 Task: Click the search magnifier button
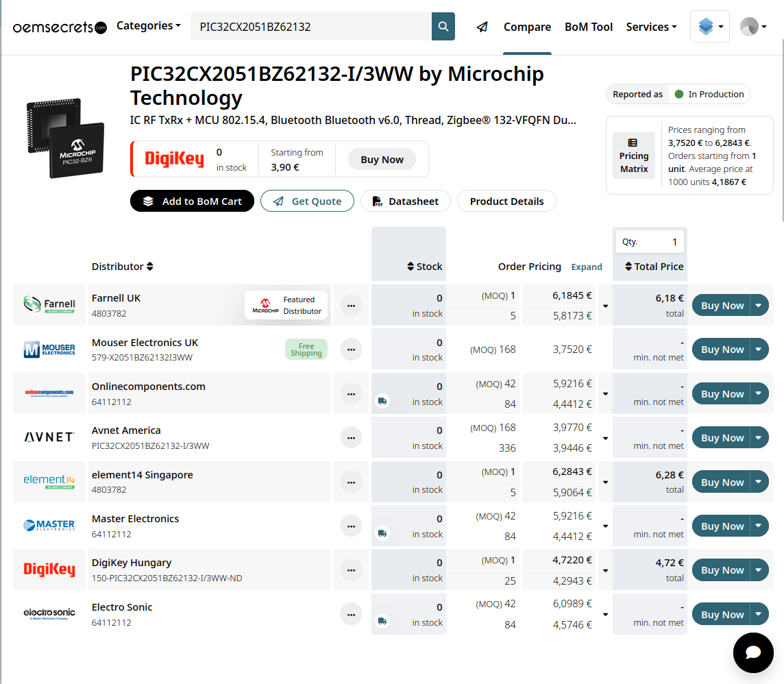tap(443, 27)
